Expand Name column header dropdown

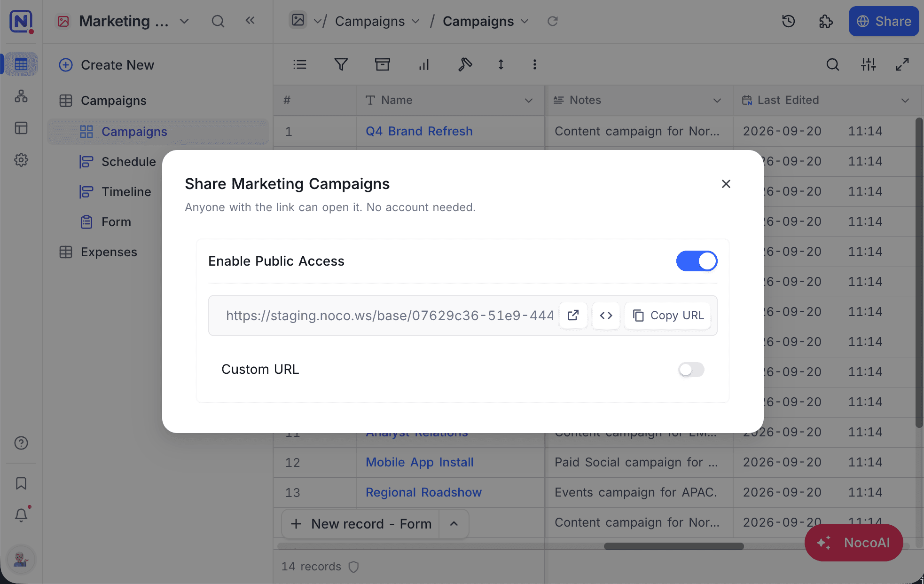pos(528,100)
